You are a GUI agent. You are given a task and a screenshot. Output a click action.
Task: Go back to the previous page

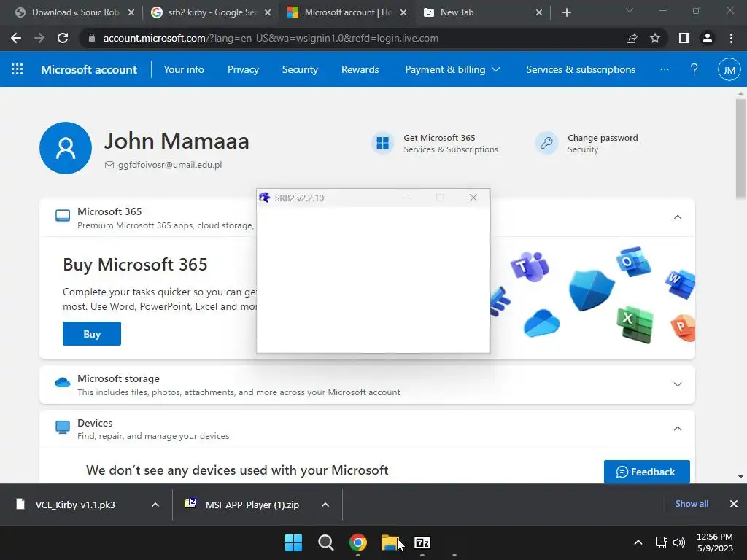tap(16, 38)
